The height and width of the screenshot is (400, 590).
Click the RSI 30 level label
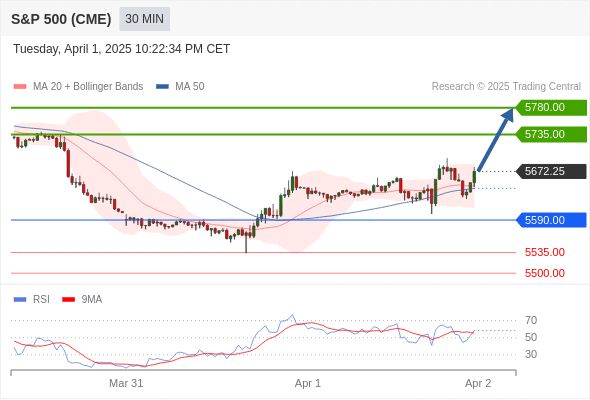(x=531, y=354)
